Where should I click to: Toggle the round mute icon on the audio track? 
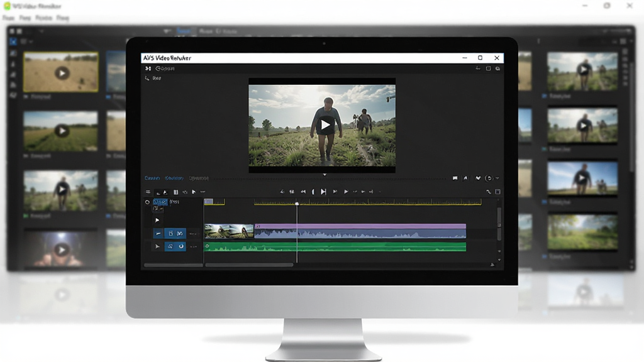[x=181, y=246]
